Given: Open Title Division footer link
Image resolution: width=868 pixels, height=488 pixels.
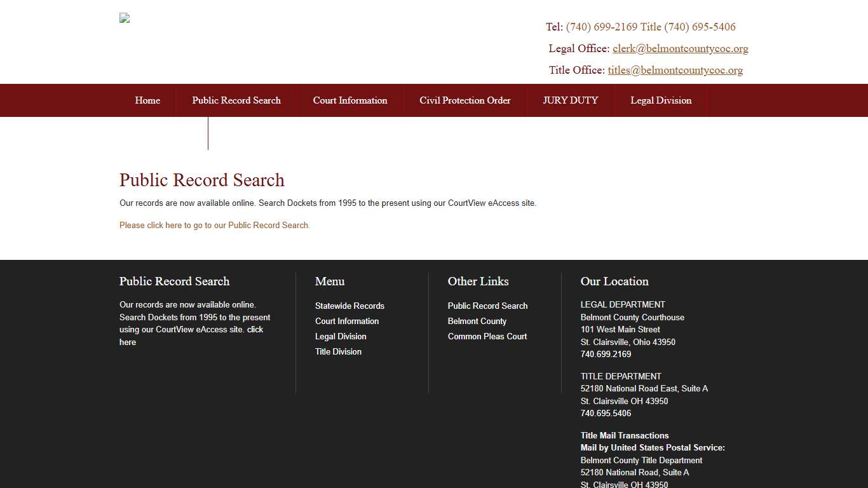Looking at the screenshot, I should [x=338, y=351].
